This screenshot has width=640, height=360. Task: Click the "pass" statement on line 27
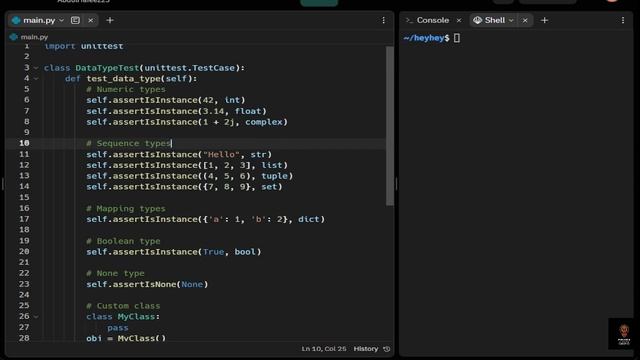point(118,327)
